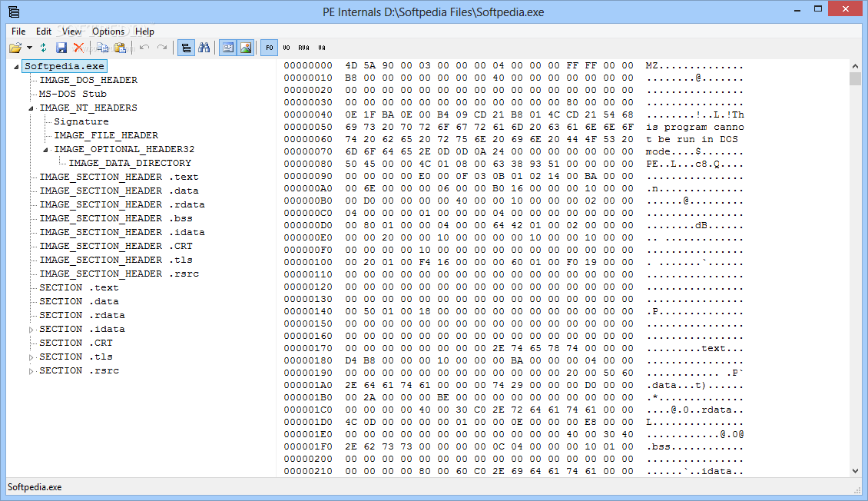Select MS-DOS Stub tree item
Image resolution: width=868 pixels, height=501 pixels.
point(72,94)
